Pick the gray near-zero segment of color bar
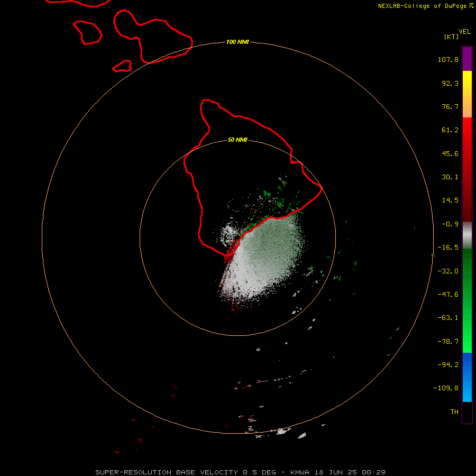476x476 pixels. click(467, 235)
